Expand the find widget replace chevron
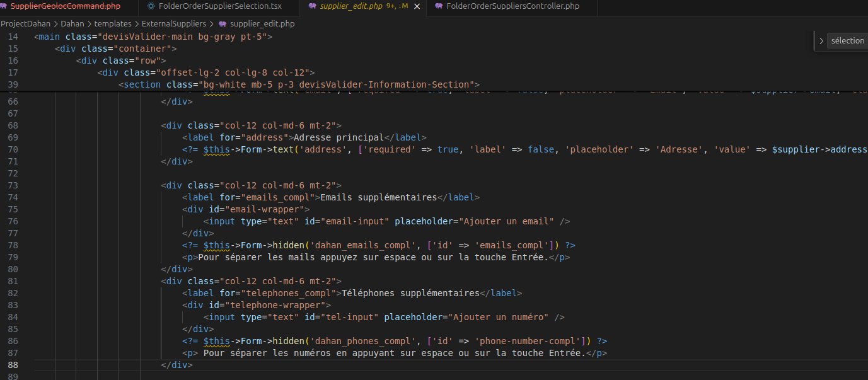 point(821,41)
